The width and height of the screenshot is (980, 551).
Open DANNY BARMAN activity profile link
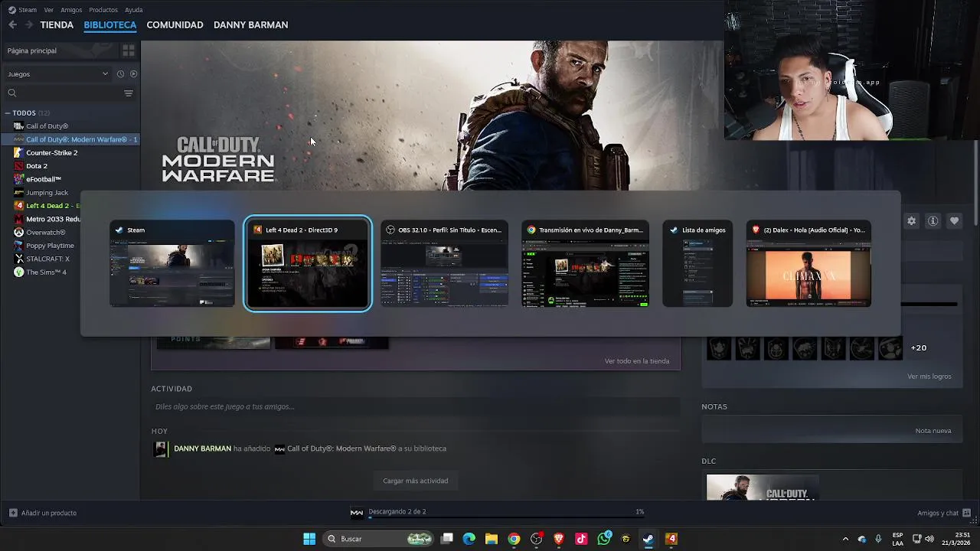click(x=202, y=448)
